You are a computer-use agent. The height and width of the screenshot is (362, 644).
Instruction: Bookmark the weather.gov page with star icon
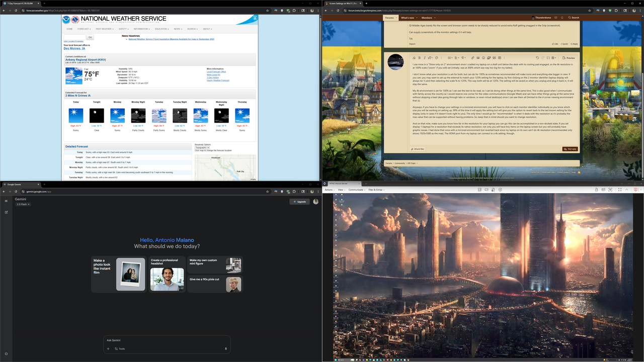click(x=267, y=10)
